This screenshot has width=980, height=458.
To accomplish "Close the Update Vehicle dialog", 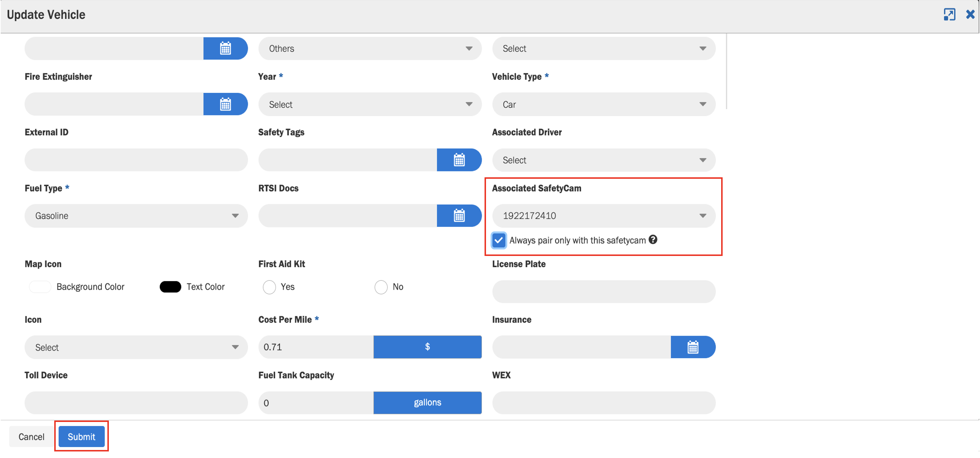I will point(970,15).
